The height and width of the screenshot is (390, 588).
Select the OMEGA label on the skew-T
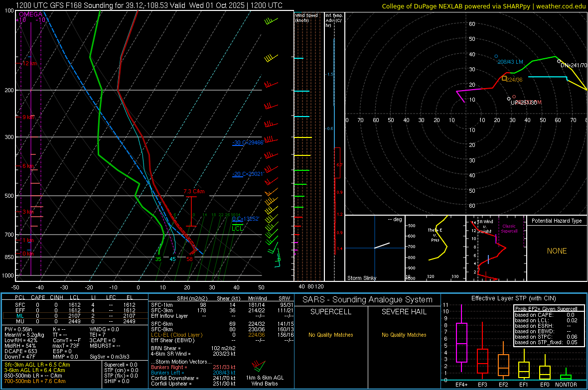[x=30, y=14]
